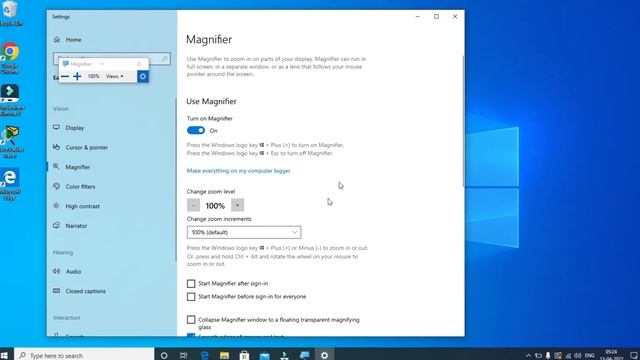
Task: Click the Cursor & pointer sidebar icon
Action: [x=56, y=147]
